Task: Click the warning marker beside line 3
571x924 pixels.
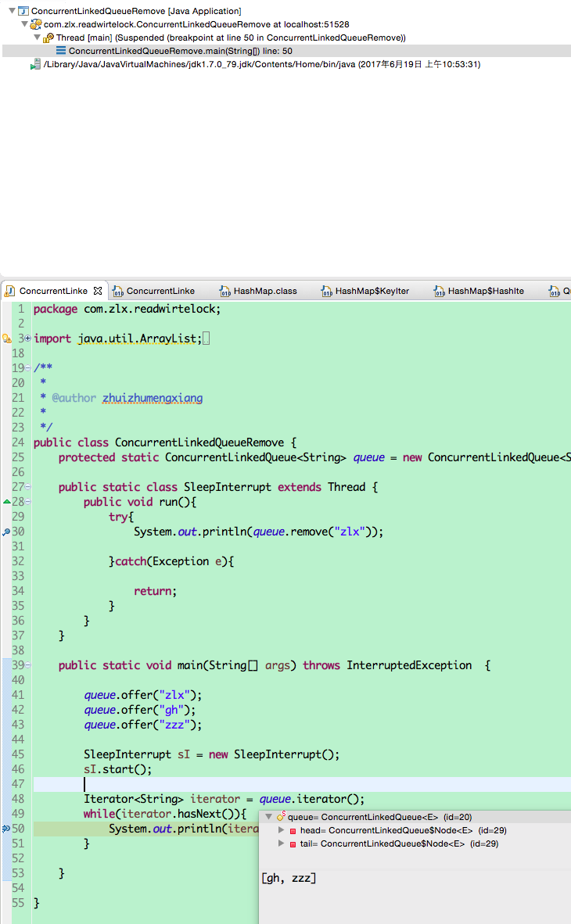Action: pos(6,338)
